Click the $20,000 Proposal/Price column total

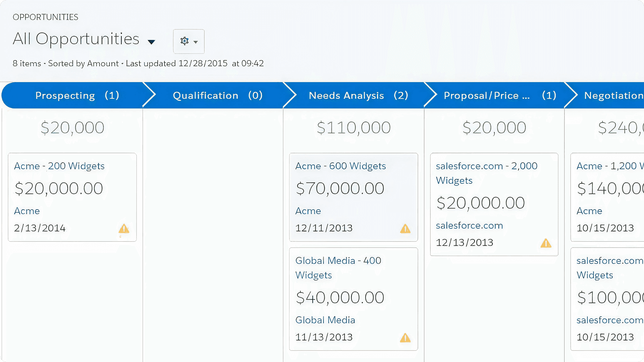[494, 128]
